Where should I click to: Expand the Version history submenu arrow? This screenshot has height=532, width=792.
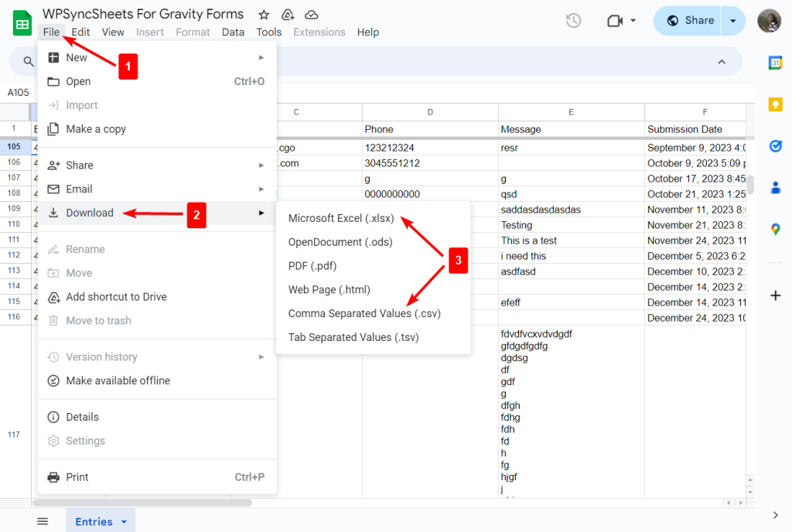[261, 356]
